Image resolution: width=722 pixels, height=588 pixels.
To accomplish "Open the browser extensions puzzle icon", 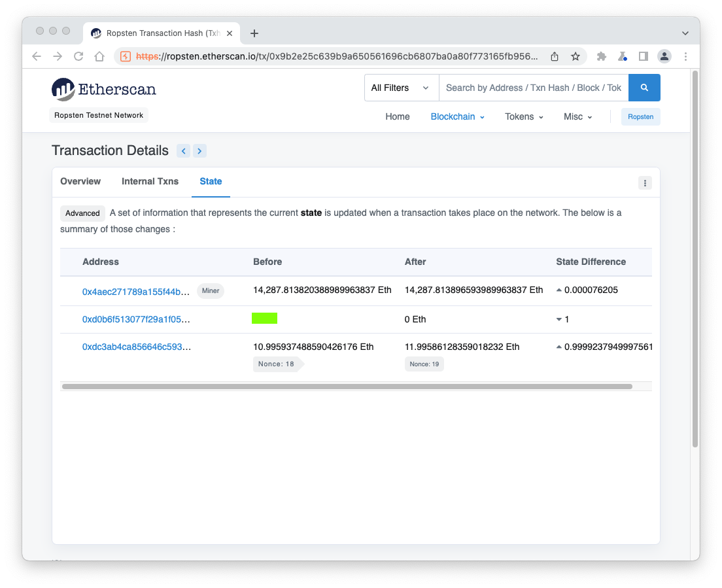I will click(x=602, y=56).
